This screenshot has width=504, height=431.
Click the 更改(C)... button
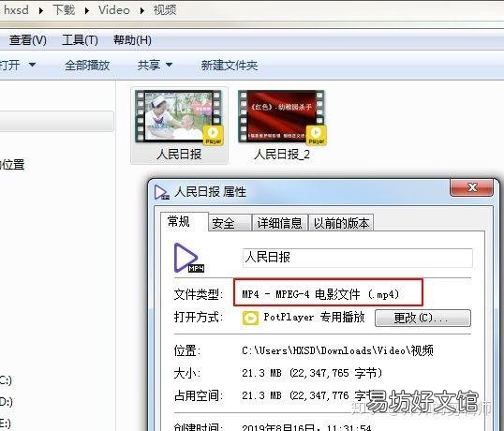pos(422,319)
